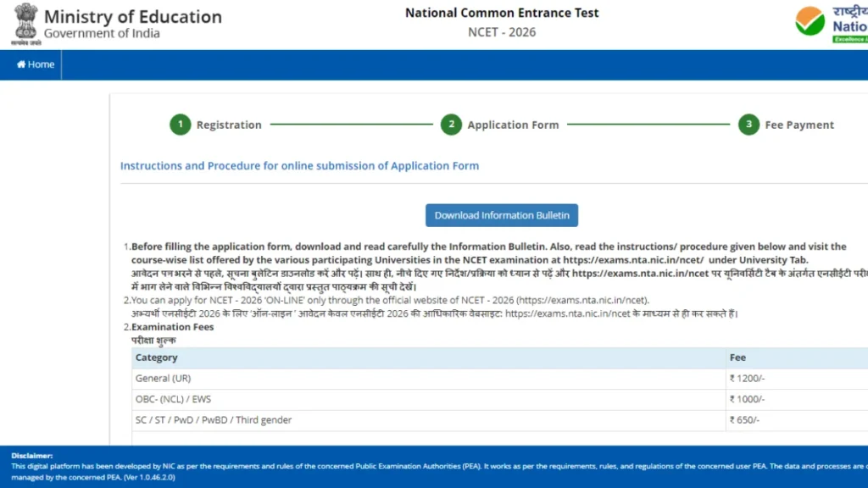The image size is (868, 488).
Task: Select the step 3 circle for Fee Payment
Action: pyautogui.click(x=748, y=125)
